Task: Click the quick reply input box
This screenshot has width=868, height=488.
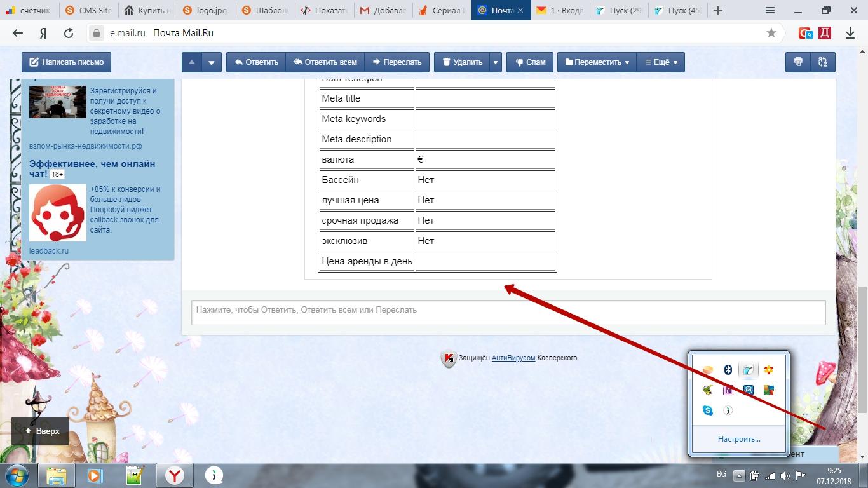Action: pyautogui.click(x=508, y=311)
